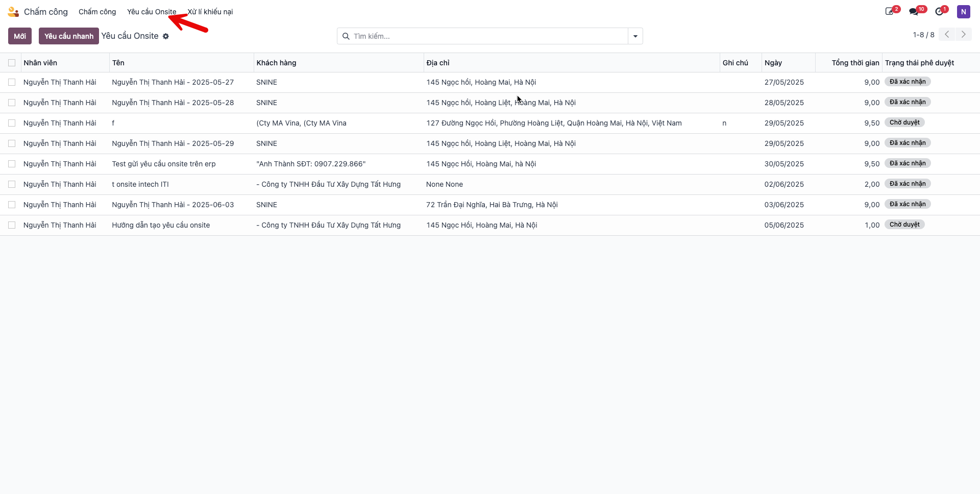Click customer "Anh Thành SĐT: 0907.229.866"
980x494 pixels.
tap(311, 164)
